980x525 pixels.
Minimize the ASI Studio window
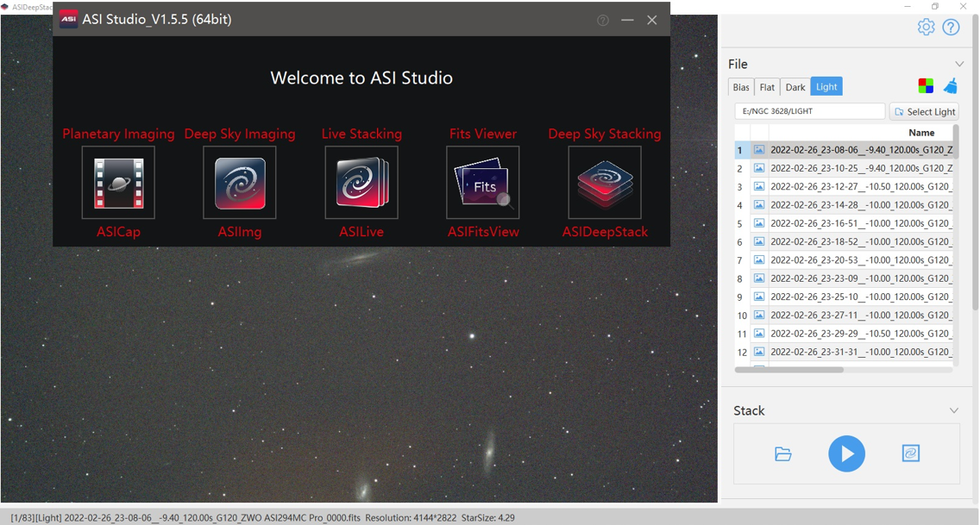click(x=627, y=20)
